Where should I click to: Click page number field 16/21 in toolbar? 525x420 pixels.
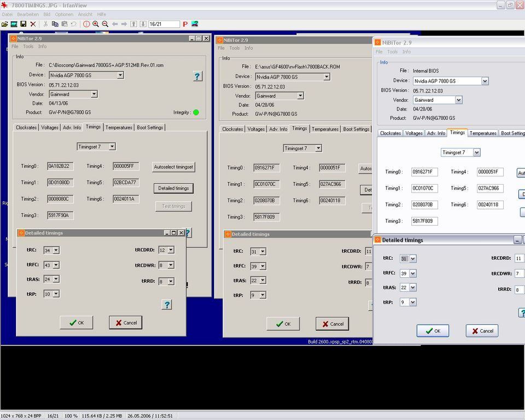164,24
